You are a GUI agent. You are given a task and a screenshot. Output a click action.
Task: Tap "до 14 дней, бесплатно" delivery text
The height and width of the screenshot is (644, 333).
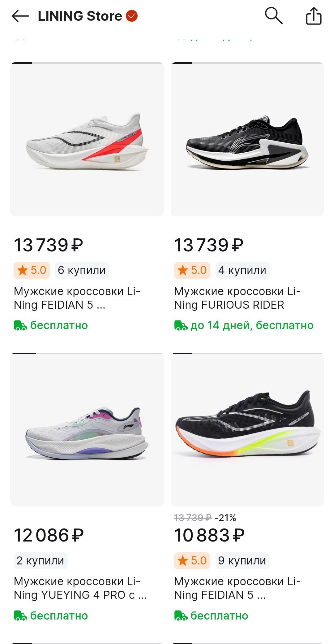point(252,325)
